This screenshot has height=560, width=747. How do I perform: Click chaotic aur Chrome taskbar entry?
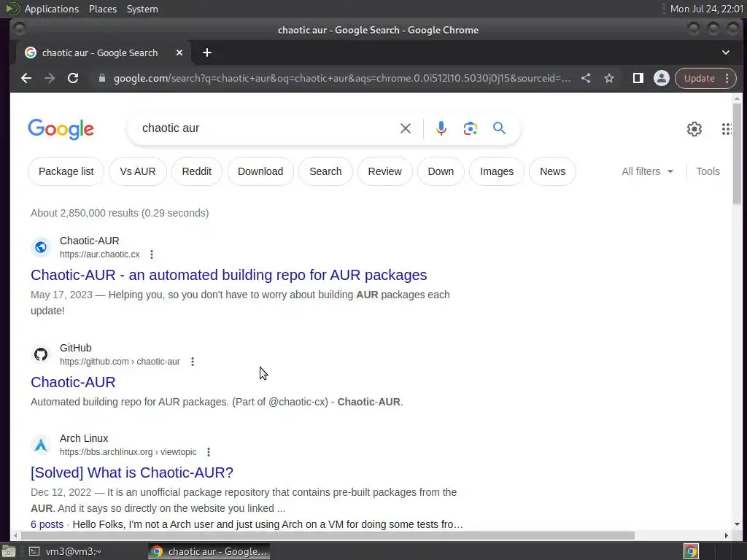209,551
